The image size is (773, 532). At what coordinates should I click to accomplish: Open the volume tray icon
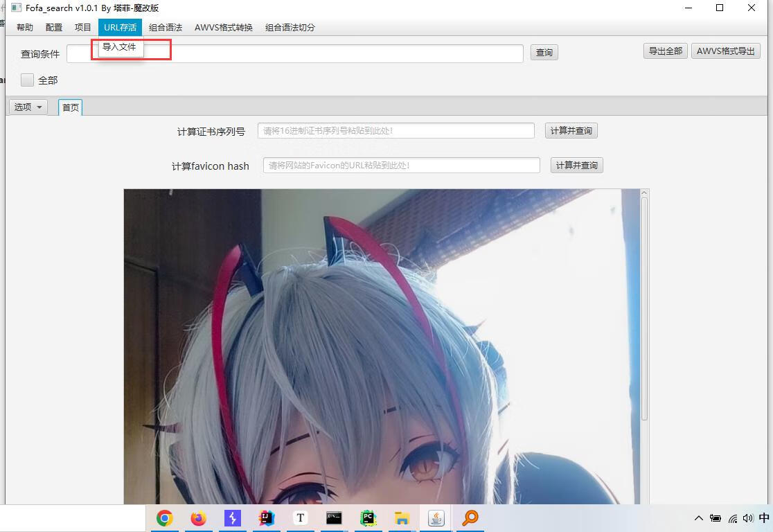pos(748,518)
